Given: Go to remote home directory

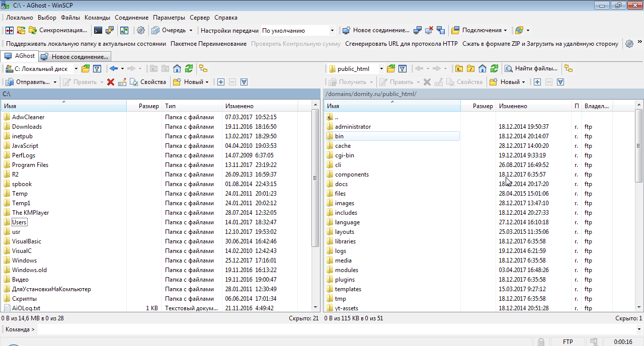Looking at the screenshot, I should 482,69.
